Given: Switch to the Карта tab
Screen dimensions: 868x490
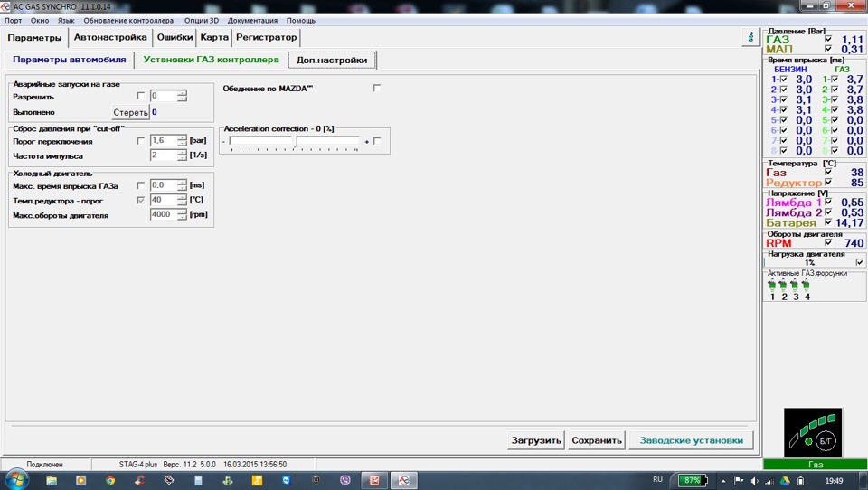Looking at the screenshot, I should tap(214, 37).
